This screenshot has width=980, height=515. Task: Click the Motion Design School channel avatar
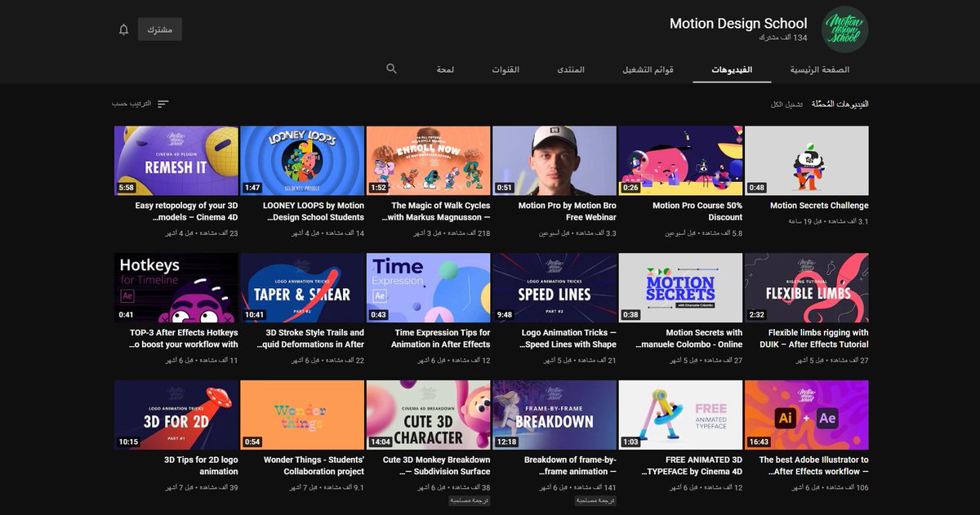844,29
